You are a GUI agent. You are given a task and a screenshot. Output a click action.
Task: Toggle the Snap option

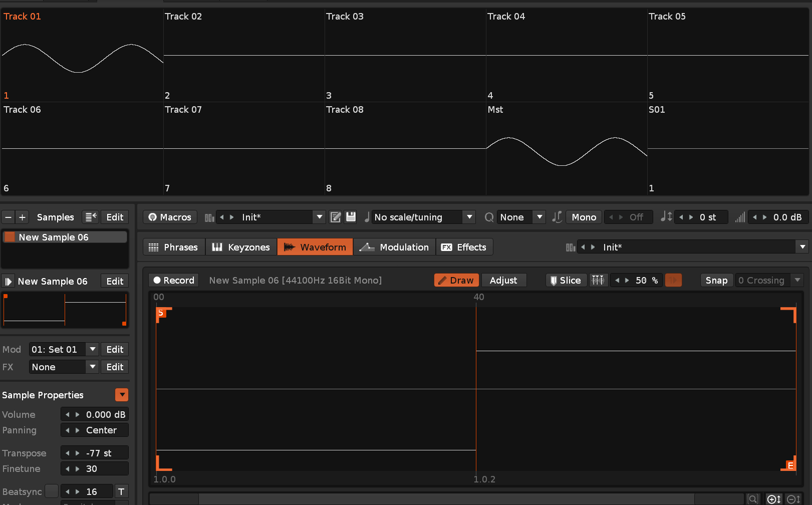click(x=716, y=280)
